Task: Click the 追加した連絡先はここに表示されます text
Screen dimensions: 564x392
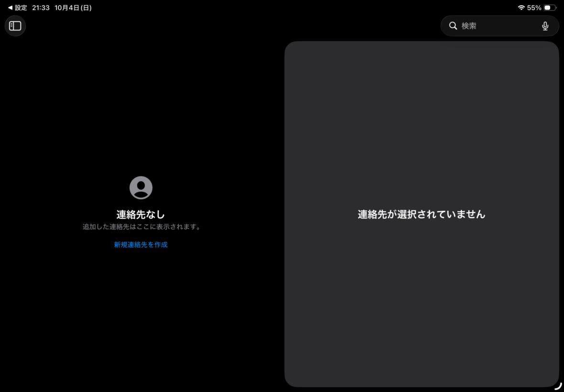Action: click(141, 227)
